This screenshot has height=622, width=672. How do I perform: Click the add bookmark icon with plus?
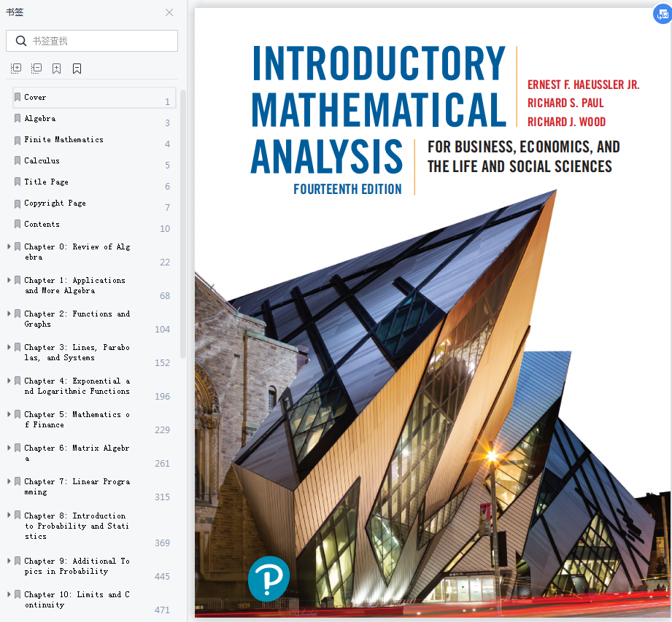coord(57,69)
